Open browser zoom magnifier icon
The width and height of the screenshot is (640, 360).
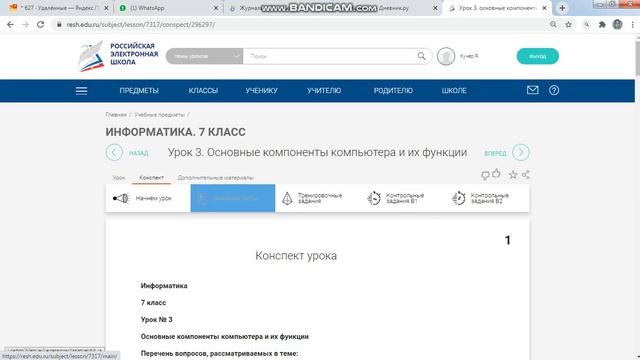(x=553, y=24)
